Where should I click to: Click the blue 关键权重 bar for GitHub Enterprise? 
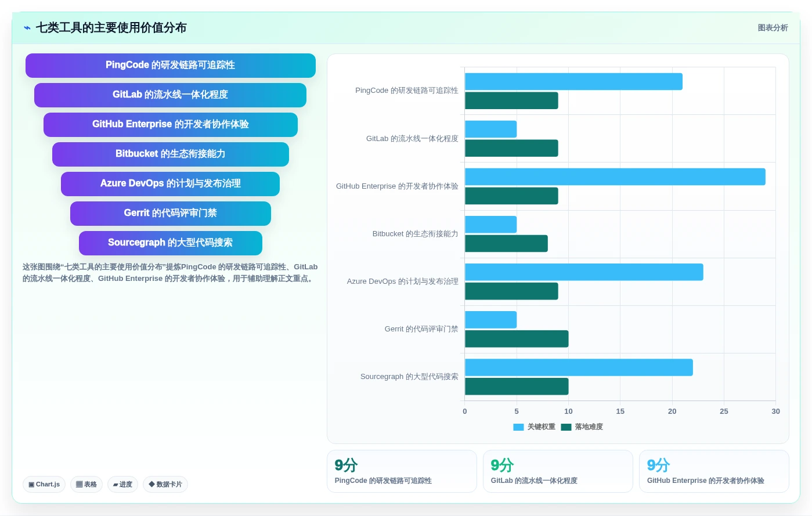point(615,176)
